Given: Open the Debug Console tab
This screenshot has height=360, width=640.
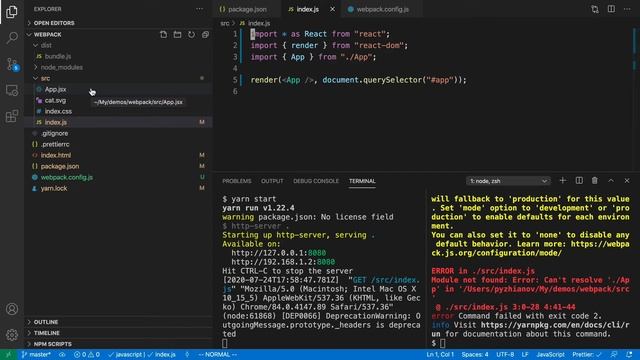Looking at the screenshot, I should (x=316, y=181).
